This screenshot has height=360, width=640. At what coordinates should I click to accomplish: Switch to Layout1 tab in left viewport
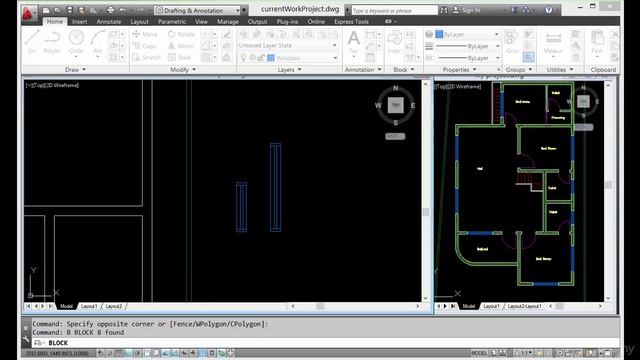click(89, 306)
